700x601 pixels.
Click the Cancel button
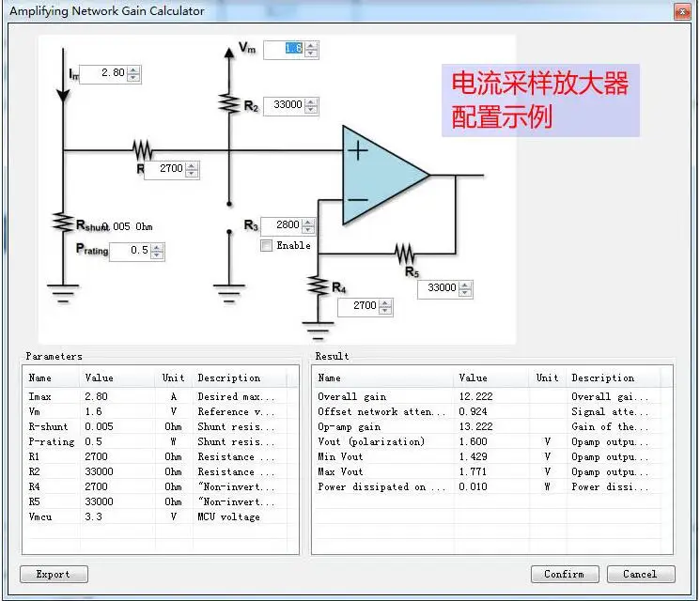[x=641, y=574]
